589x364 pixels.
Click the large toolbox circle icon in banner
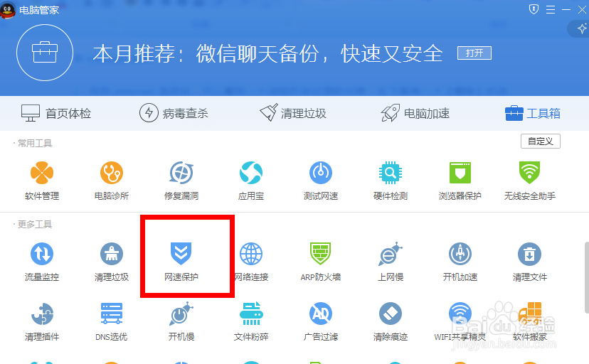click(45, 53)
